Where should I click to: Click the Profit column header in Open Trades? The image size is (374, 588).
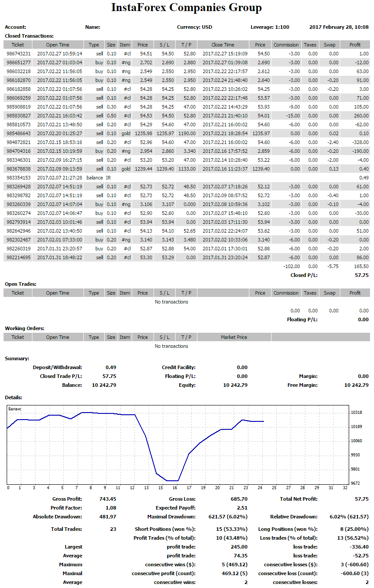[x=355, y=293]
